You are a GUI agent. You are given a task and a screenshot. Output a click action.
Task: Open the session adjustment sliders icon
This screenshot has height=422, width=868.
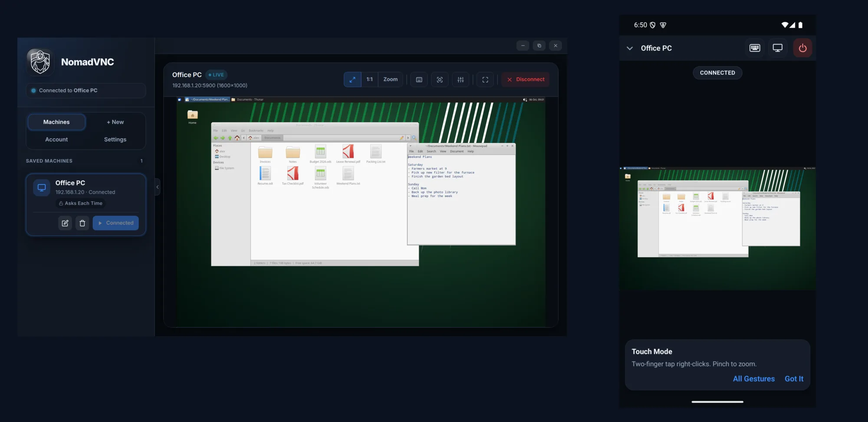click(x=460, y=79)
